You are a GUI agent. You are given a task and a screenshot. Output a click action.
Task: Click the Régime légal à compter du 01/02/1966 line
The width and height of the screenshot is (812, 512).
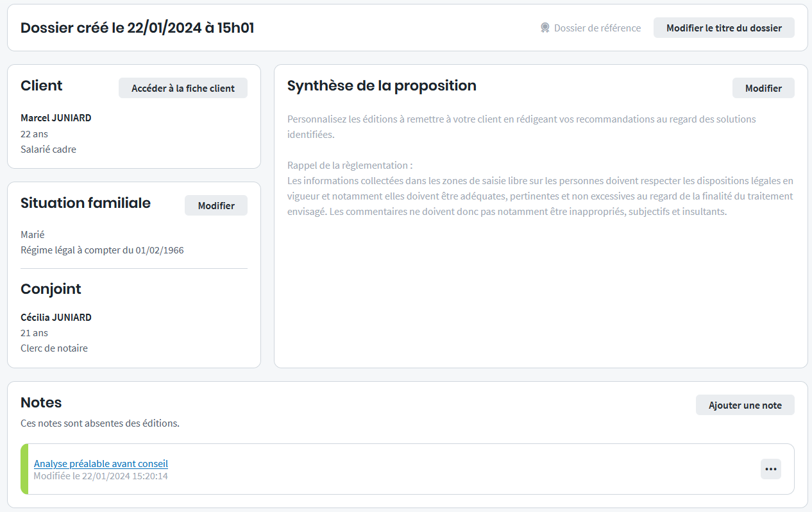[102, 250]
